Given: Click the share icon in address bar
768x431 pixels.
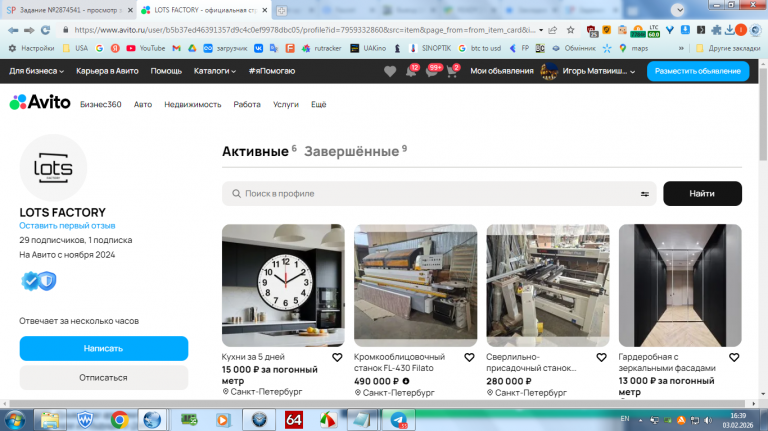Looking at the screenshot, I should pos(553,30).
